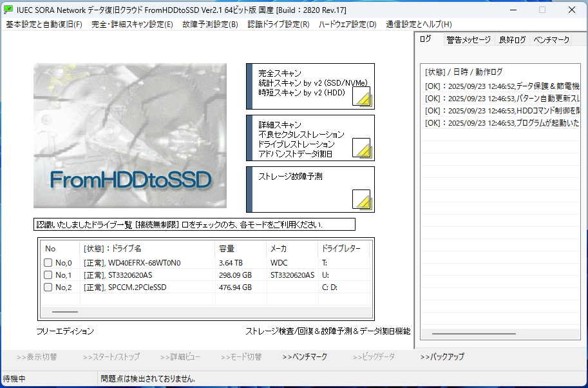The height and width of the screenshot is (388, 588).
Task: Open the 認識ドライブ設定(R) menu
Action: (278, 24)
